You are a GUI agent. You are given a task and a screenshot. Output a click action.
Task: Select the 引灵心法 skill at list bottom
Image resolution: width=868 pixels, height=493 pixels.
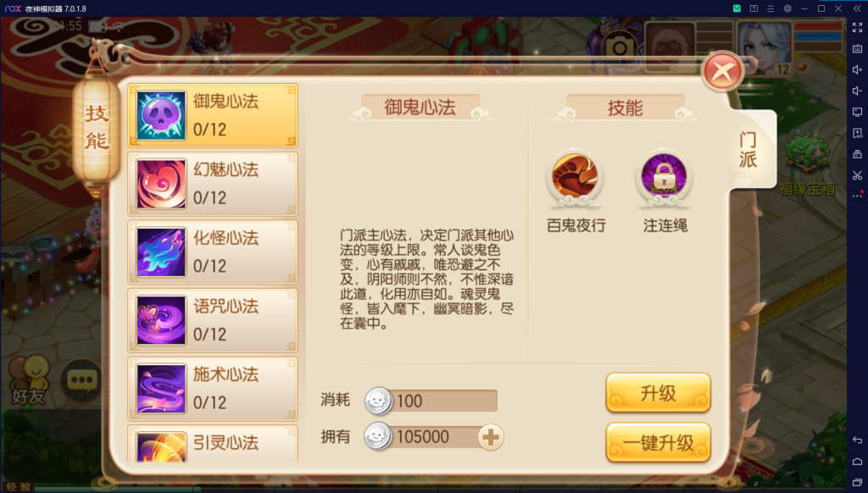213,444
